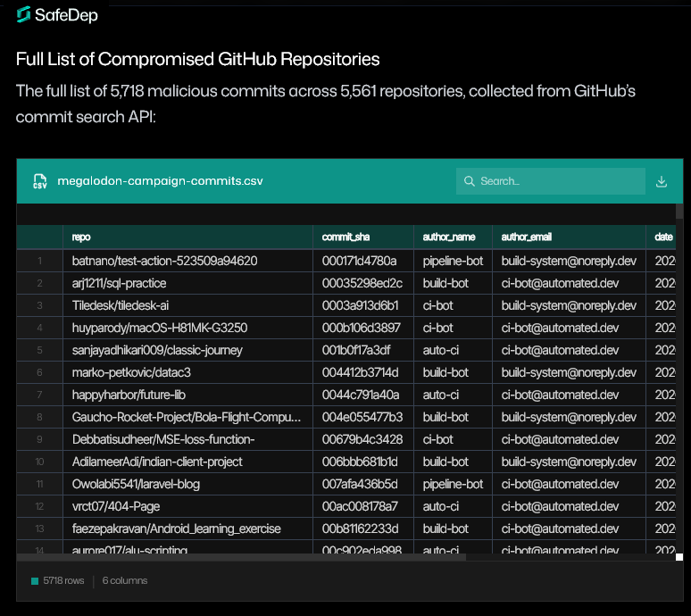691x616 pixels.
Task: Click row number 7
Action: [39, 395]
